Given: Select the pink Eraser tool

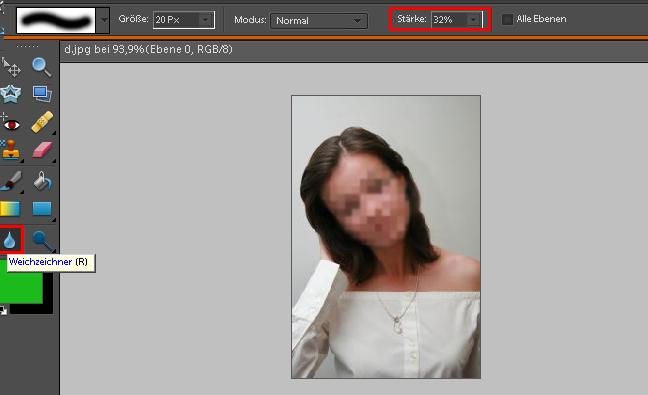Looking at the screenshot, I should click(x=42, y=150).
